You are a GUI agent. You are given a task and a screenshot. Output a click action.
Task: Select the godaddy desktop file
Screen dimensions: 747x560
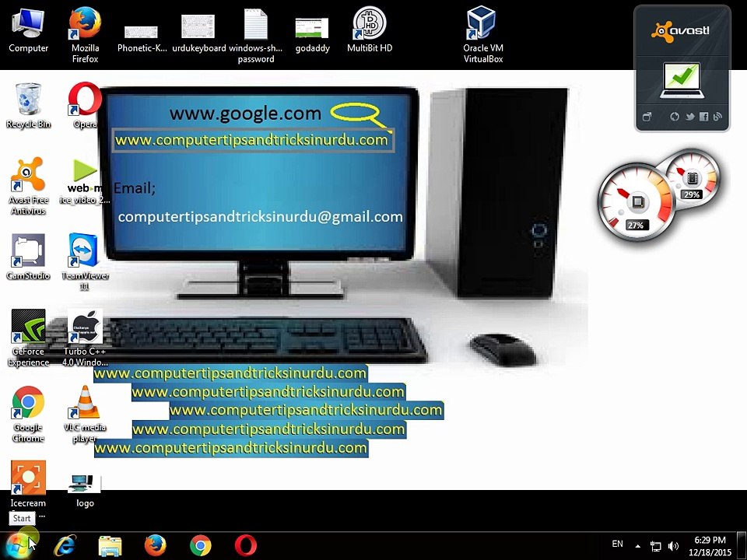[x=312, y=34]
